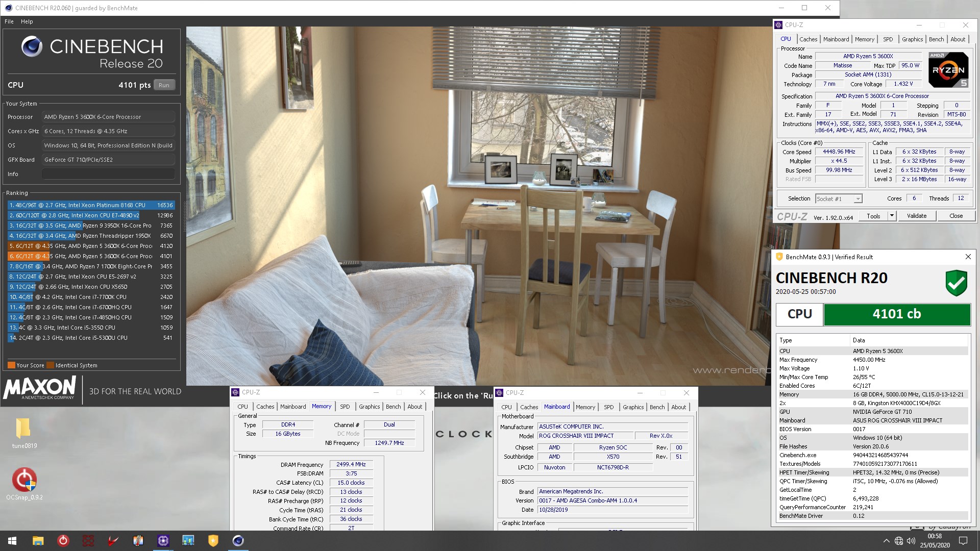980x551 pixels.
Task: Open notification center icon
Action: pyautogui.click(x=963, y=541)
